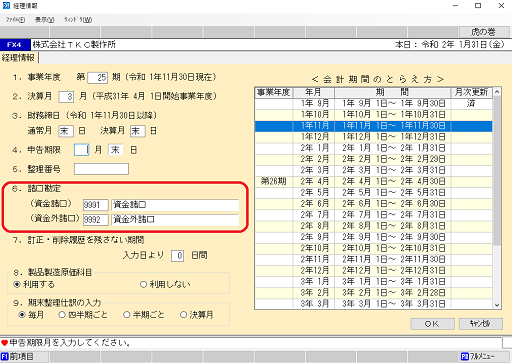Viewport: 512px width, 363px height.
Task: Click the キャンセル button
Action: (481, 324)
